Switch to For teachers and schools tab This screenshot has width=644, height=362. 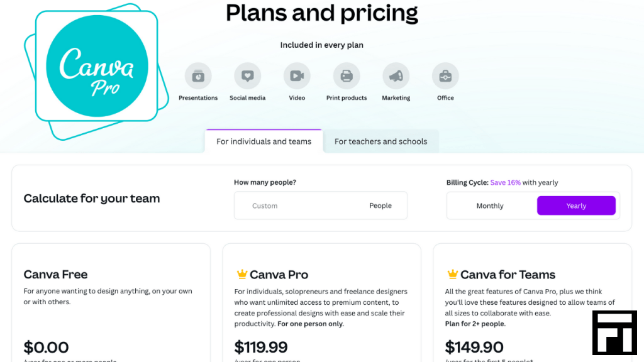[x=380, y=141]
